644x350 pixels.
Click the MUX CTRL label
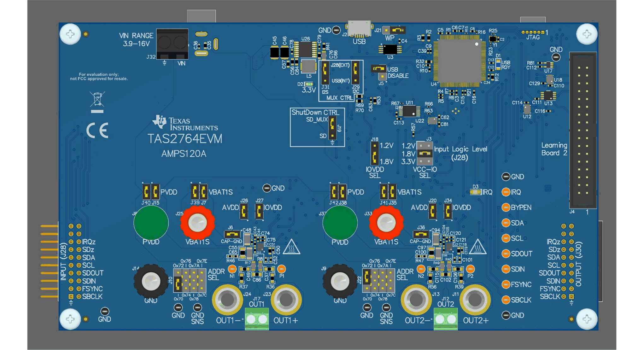[339, 98]
